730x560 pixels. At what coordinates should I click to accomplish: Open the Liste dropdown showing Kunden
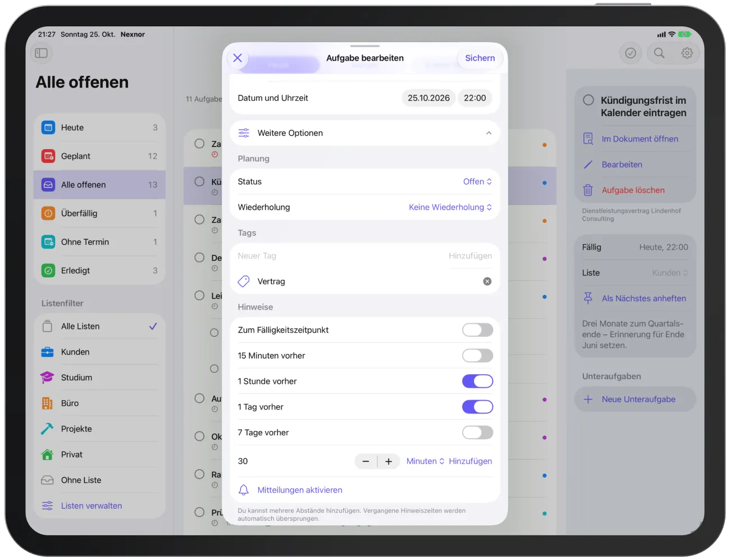[x=670, y=273]
